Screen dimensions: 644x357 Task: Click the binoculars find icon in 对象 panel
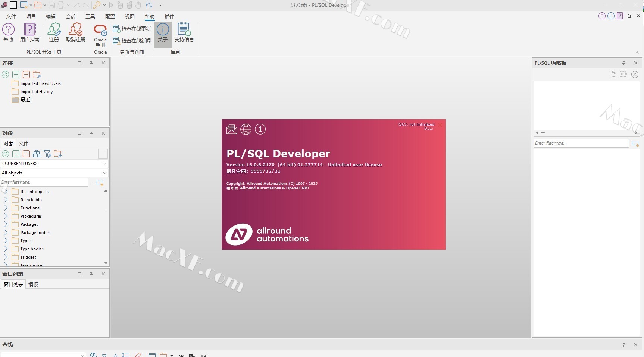37,154
